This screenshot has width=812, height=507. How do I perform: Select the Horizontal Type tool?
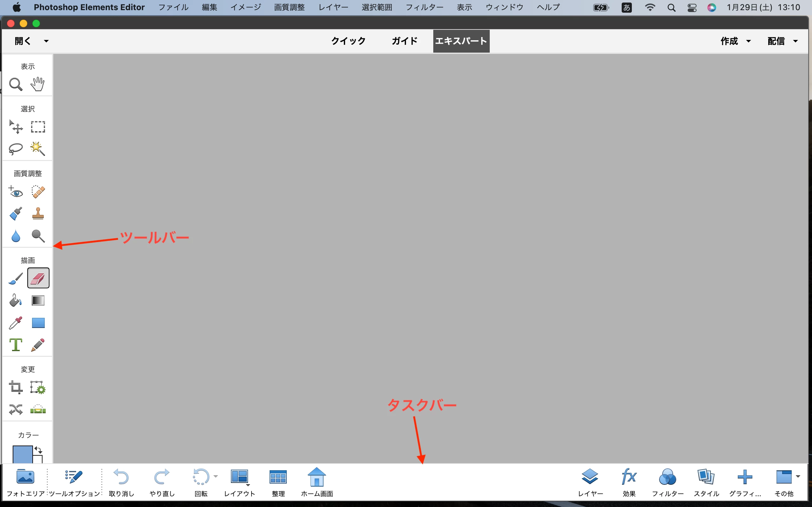click(16, 345)
